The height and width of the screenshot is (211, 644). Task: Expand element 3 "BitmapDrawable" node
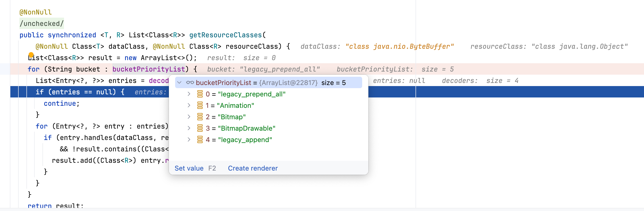(x=189, y=128)
